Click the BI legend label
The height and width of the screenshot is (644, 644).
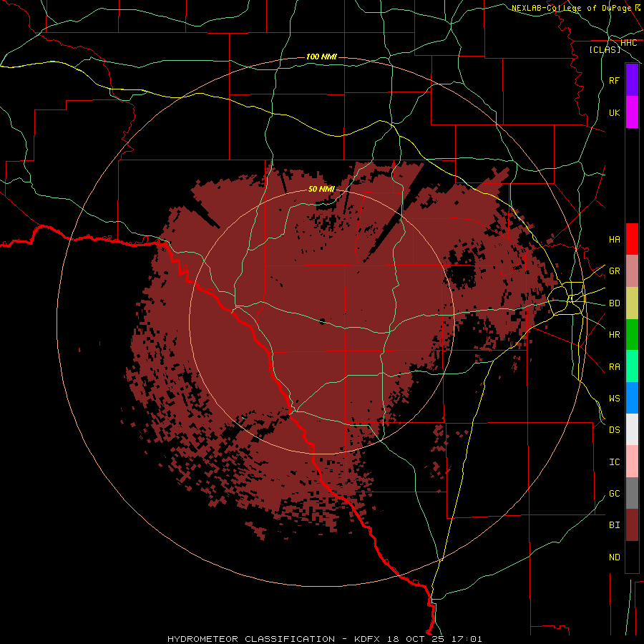[x=615, y=525]
